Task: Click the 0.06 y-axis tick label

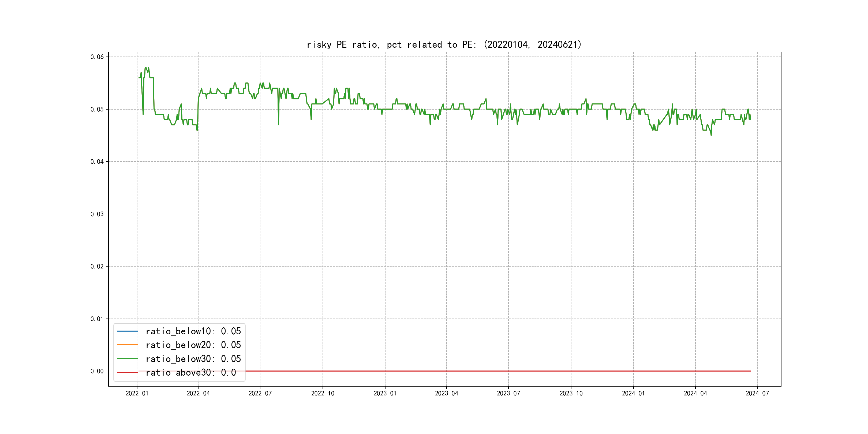Action: click(97, 57)
